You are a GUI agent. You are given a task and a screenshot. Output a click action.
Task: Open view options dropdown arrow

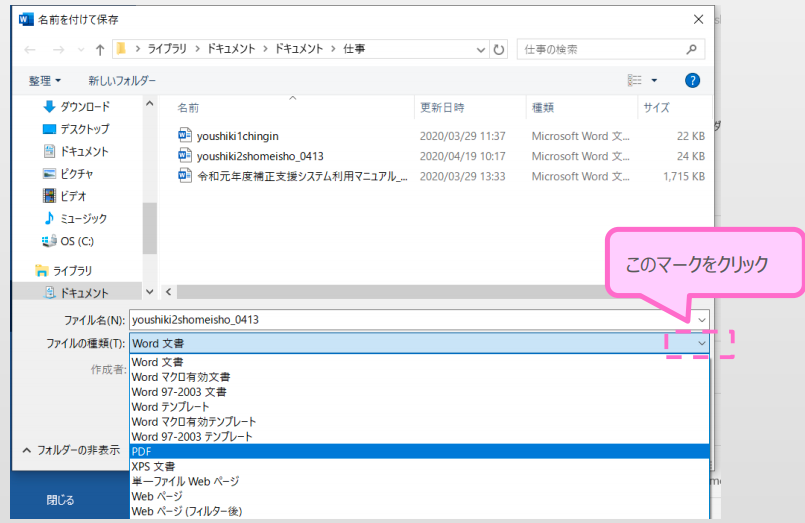click(x=654, y=81)
